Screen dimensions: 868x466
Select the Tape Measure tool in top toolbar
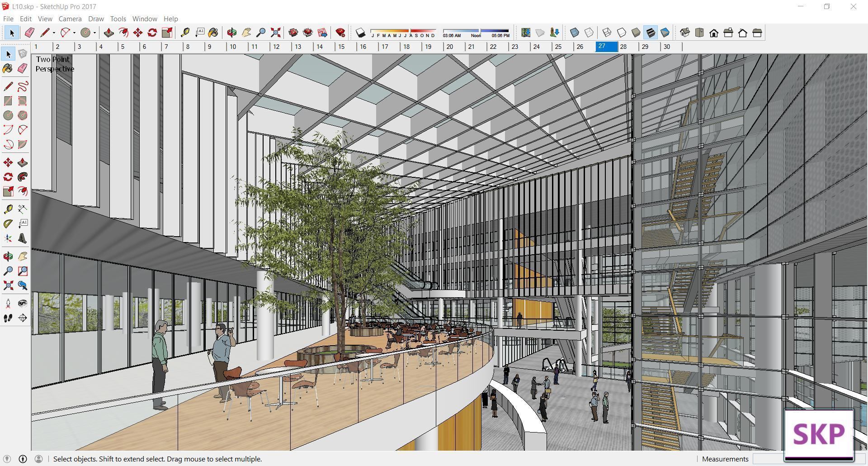pyautogui.click(x=185, y=33)
